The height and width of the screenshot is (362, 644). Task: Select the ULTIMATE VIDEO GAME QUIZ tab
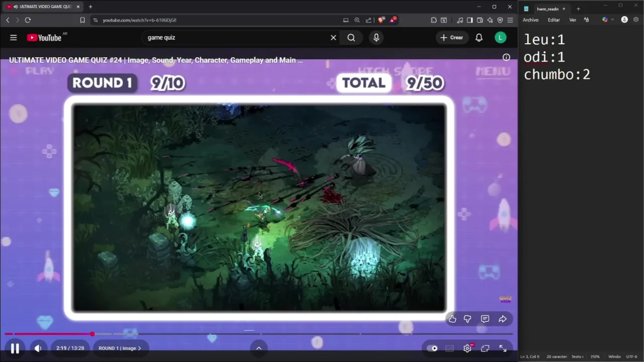(x=43, y=7)
